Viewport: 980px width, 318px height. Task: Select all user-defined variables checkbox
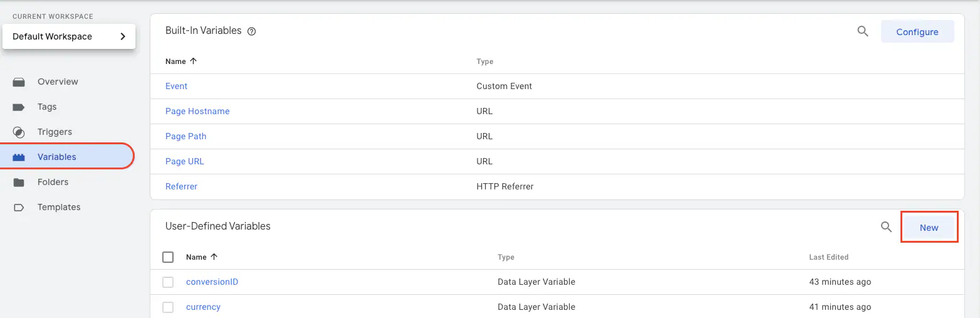point(168,257)
